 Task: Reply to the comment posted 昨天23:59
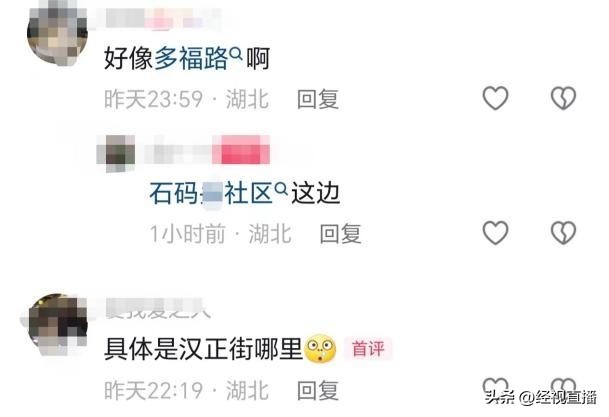tap(318, 99)
